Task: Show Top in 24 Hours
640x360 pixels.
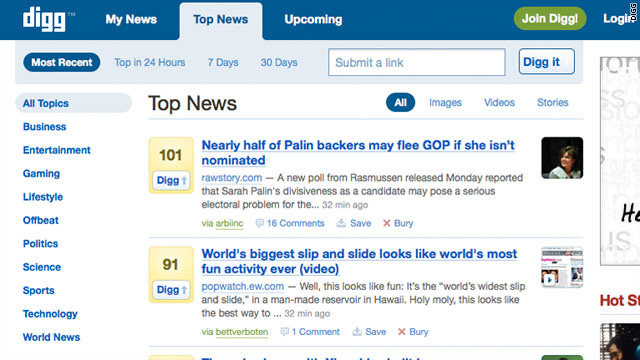Action: click(149, 62)
